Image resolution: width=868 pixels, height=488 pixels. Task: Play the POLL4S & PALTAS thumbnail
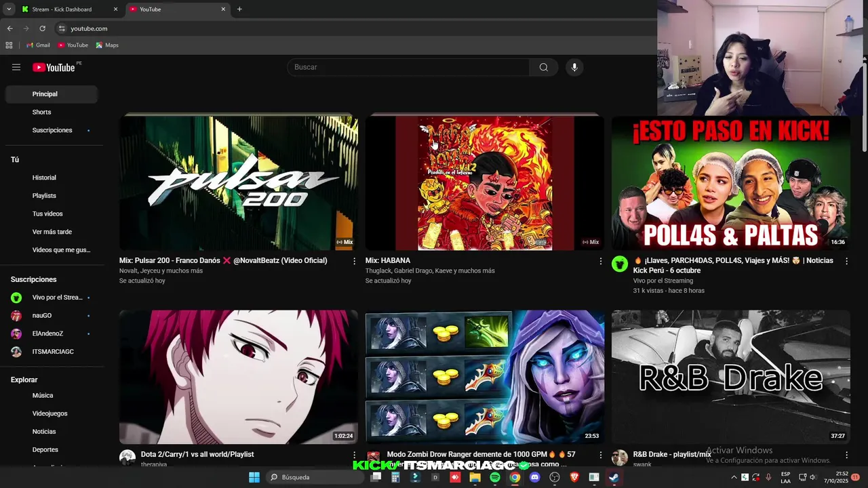click(731, 183)
